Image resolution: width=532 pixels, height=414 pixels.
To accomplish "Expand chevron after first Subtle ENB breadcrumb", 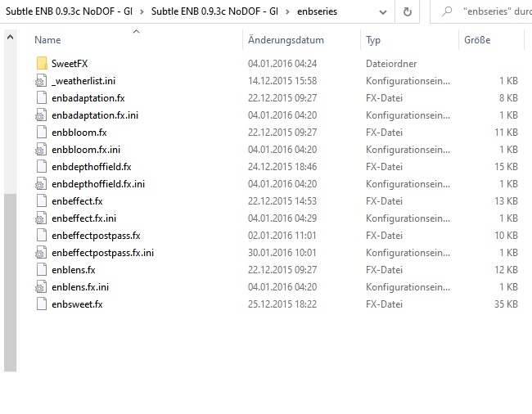I will (142, 12).
